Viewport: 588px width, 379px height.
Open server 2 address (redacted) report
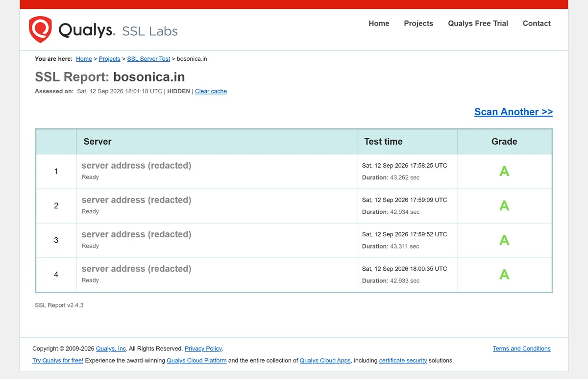pos(136,200)
